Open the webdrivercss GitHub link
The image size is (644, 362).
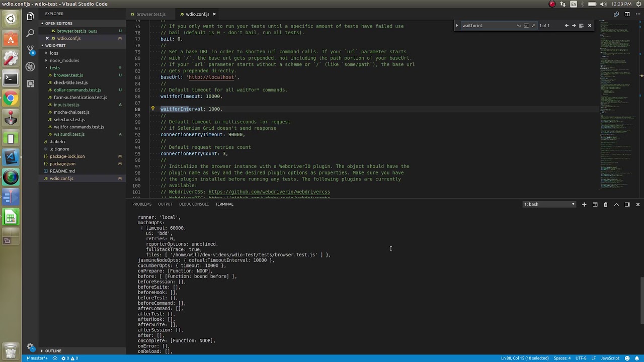[269, 192]
